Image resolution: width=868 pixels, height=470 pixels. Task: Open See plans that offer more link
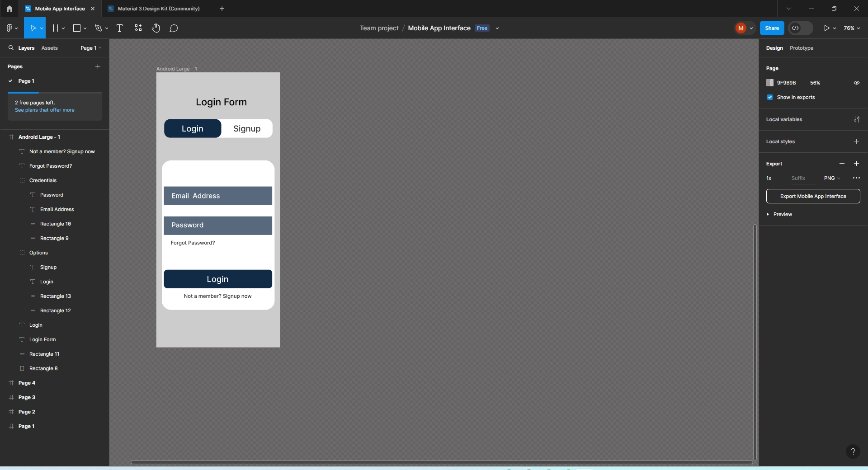coord(45,110)
